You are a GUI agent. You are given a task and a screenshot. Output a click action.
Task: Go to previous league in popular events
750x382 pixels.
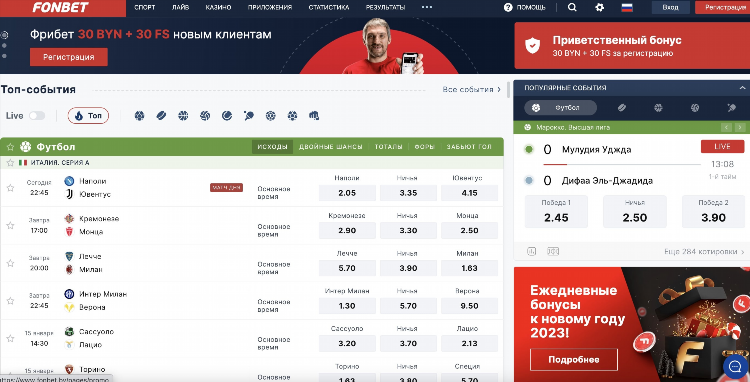pyautogui.click(x=727, y=127)
